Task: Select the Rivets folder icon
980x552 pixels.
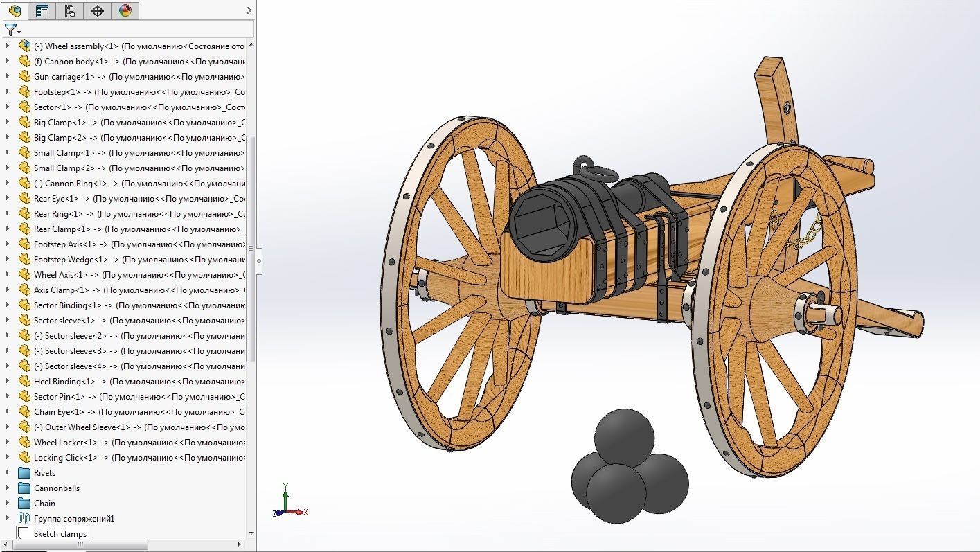Action: [x=24, y=472]
